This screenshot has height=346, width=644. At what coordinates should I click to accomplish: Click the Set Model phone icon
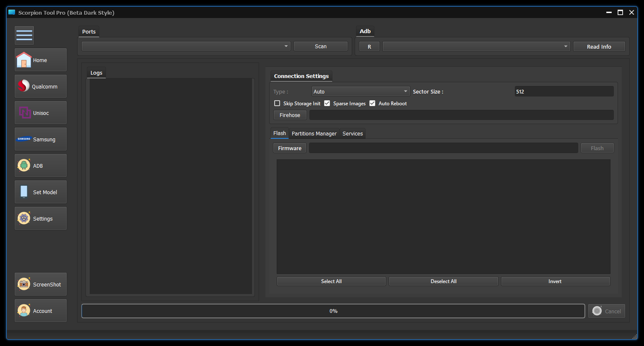click(24, 192)
